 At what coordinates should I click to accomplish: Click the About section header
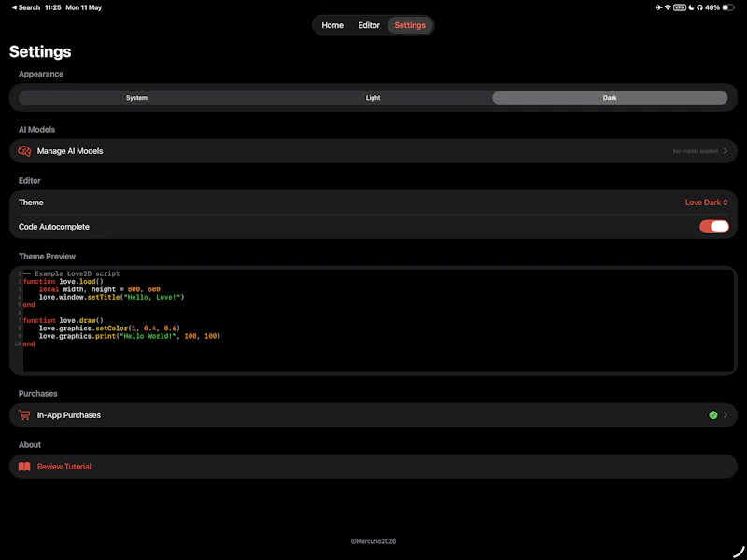30,445
